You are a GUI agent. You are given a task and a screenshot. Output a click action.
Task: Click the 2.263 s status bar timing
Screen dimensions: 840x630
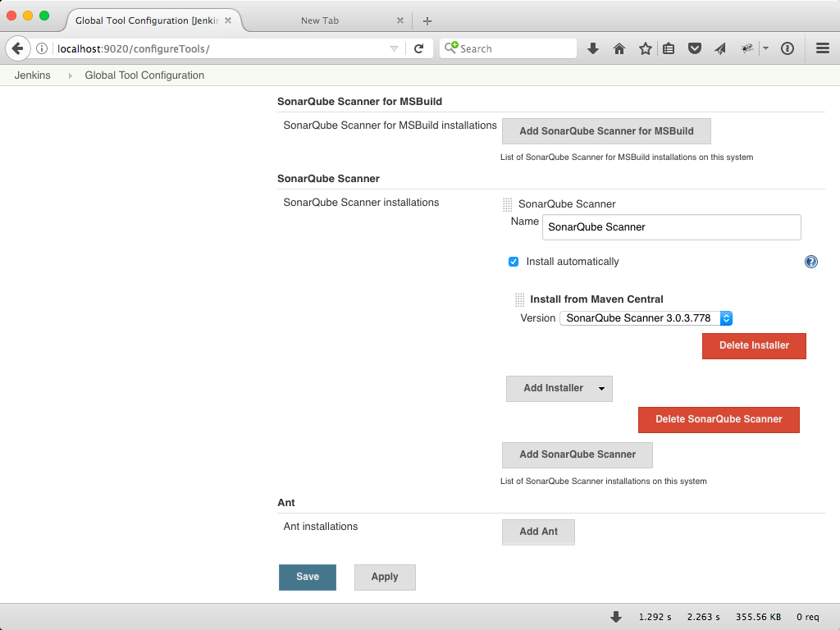703,617
